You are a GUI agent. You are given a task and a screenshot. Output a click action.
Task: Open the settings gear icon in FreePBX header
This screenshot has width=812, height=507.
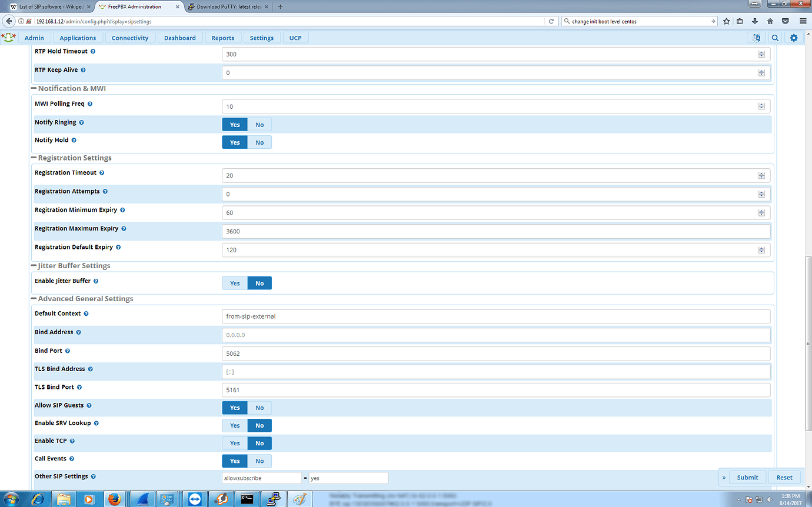click(794, 38)
